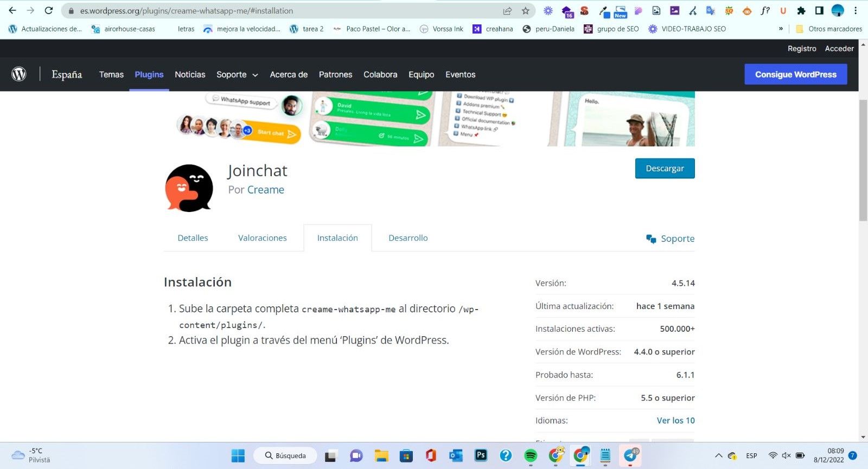This screenshot has height=469, width=868.
Task: Share the page via the share icon
Action: pyautogui.click(x=507, y=10)
